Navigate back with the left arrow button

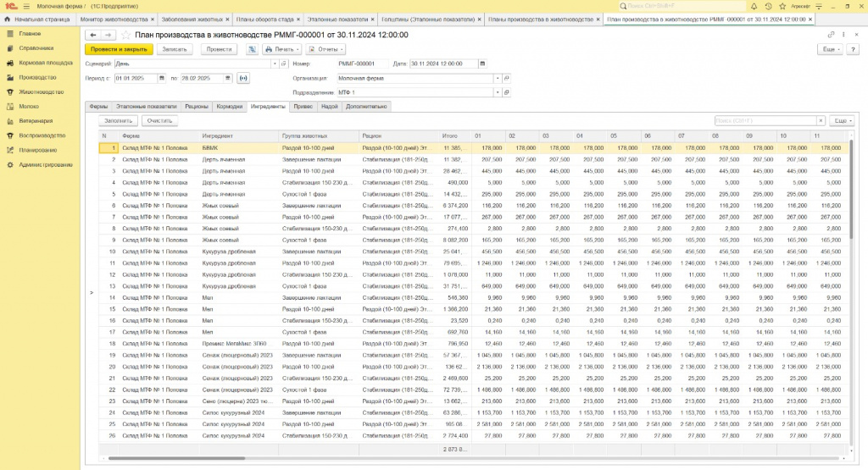click(92, 35)
